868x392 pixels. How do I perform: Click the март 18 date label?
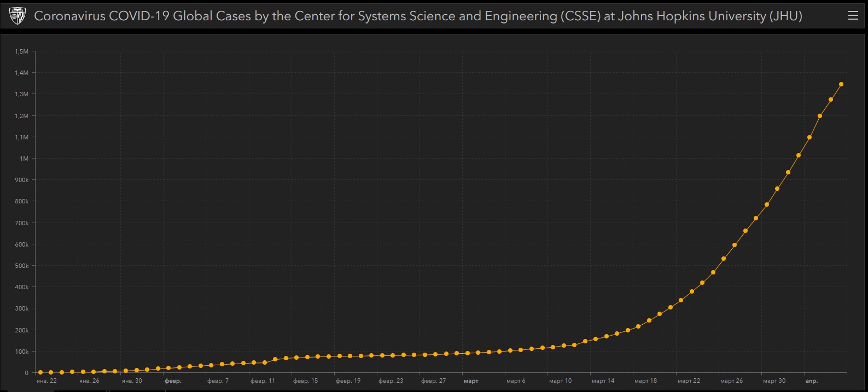point(646,381)
